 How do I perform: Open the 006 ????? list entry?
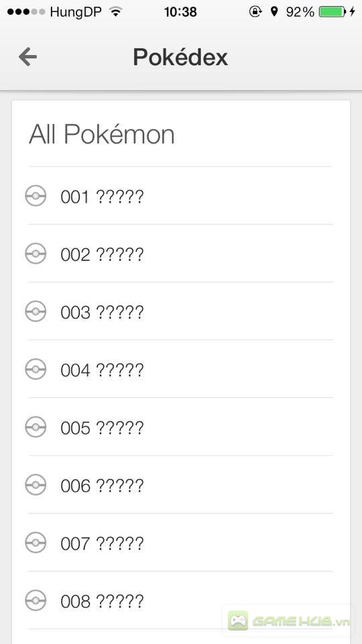click(x=180, y=484)
